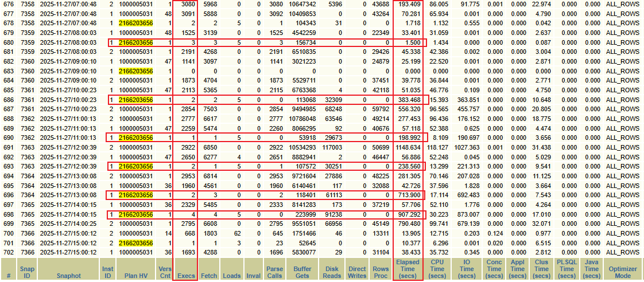Select elapsed time value 238.560
The width and height of the screenshot is (644, 282).
pos(410,166)
